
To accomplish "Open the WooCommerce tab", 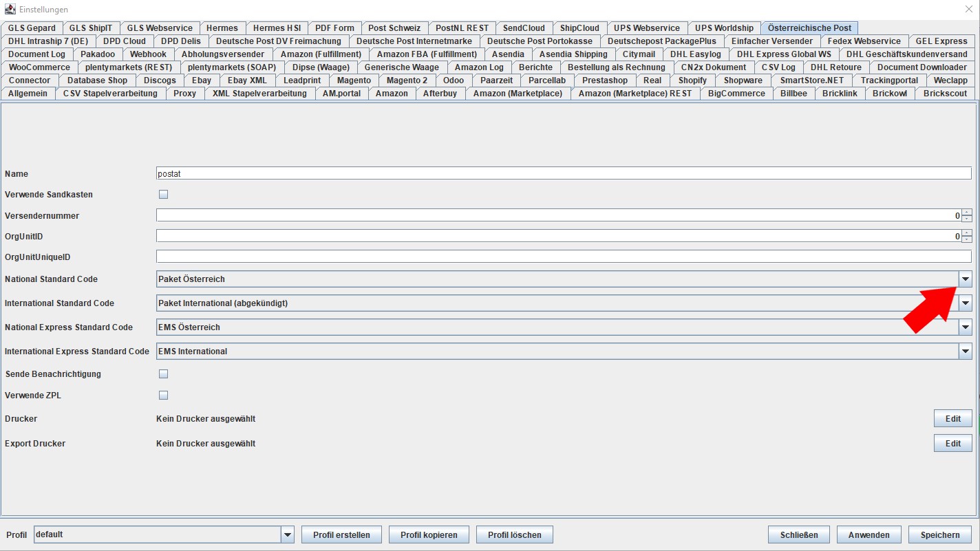I will 39,67.
